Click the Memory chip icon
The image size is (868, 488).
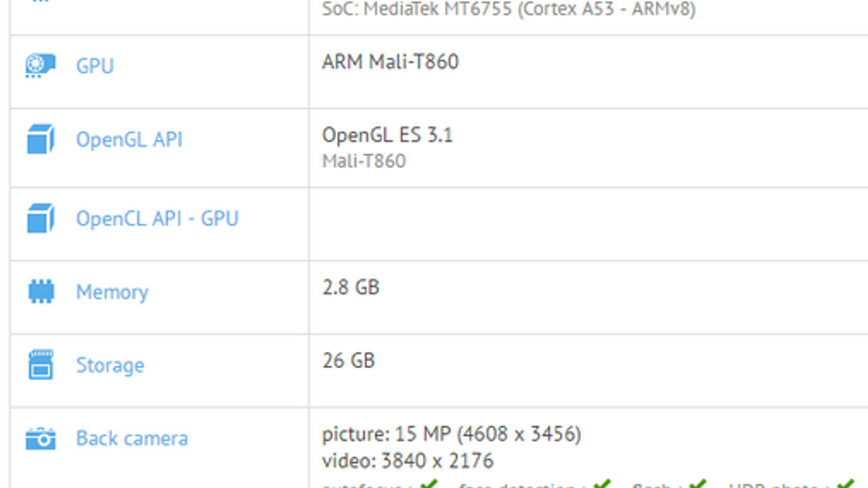tap(41, 292)
